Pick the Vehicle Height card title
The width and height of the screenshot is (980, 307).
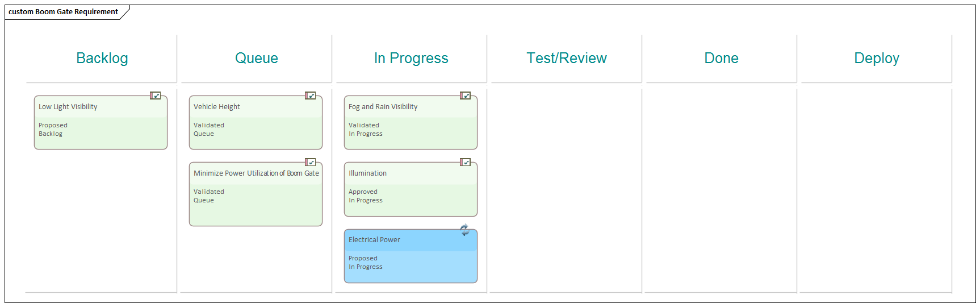(x=217, y=107)
